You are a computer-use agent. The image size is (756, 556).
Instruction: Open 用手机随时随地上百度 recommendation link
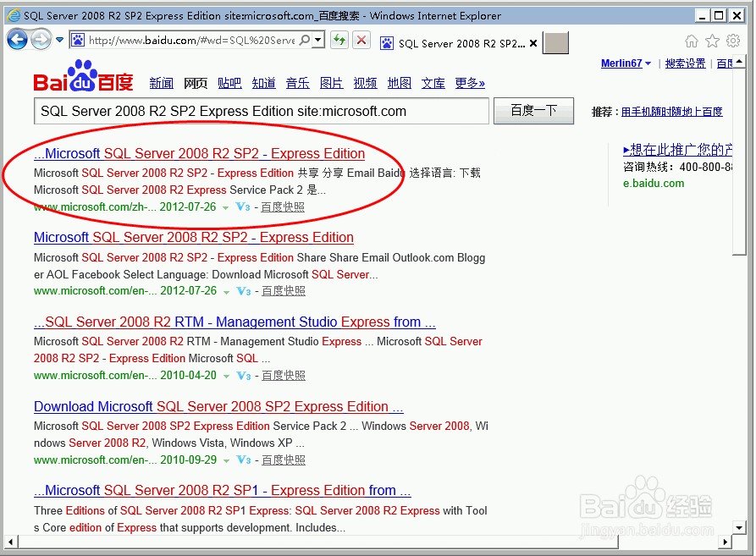coord(672,112)
